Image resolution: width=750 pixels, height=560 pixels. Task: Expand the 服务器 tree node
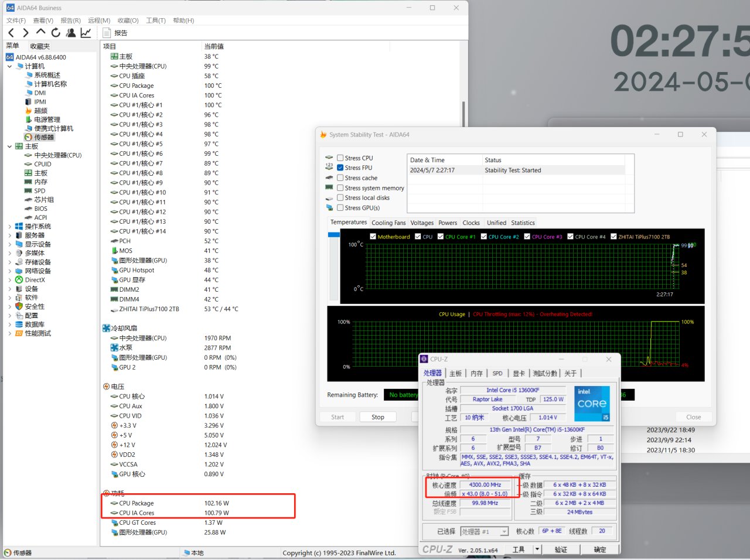[x=10, y=235]
